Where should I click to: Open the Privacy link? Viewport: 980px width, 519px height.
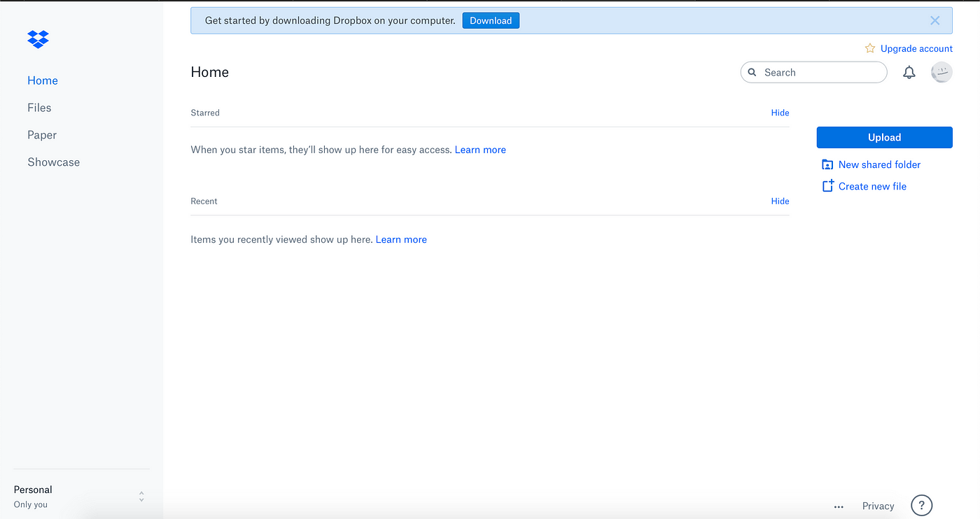point(878,506)
